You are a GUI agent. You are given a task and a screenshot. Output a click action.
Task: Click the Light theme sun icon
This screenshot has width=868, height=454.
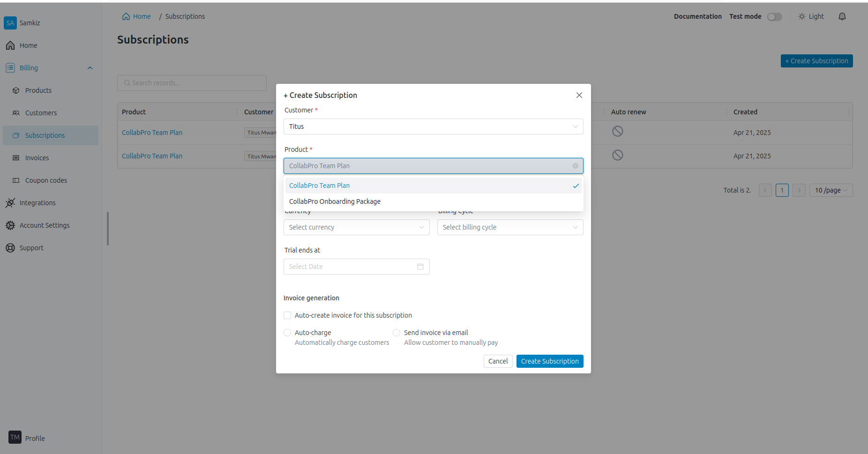pos(801,16)
